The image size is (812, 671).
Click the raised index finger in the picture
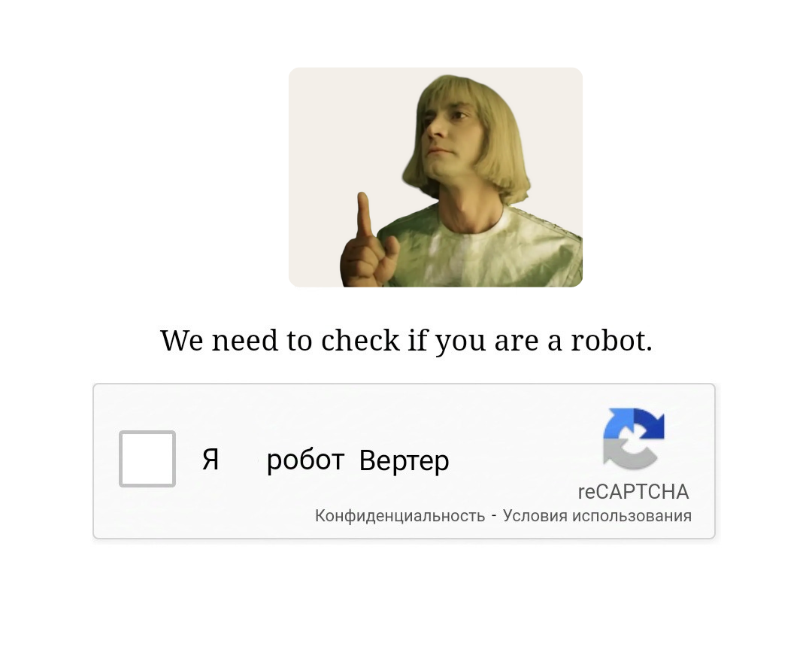pos(365,219)
